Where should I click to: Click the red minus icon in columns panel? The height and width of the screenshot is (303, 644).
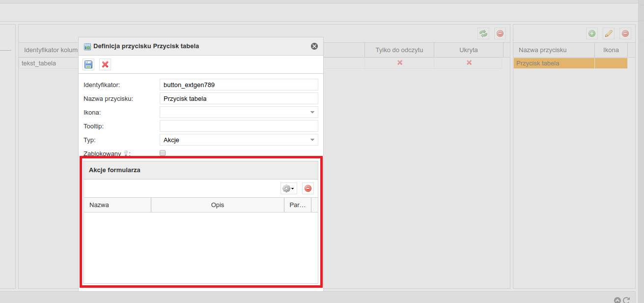pos(500,33)
